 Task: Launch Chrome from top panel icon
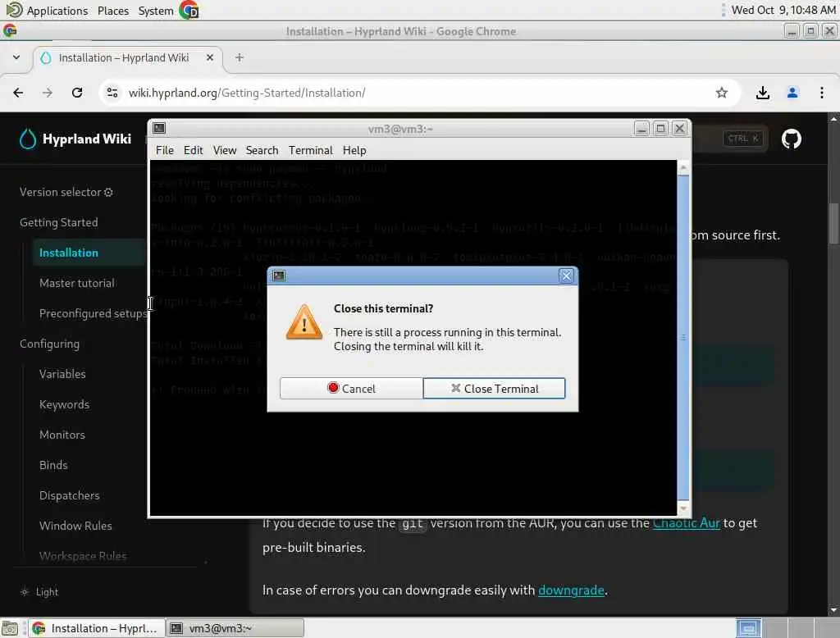[189, 10]
